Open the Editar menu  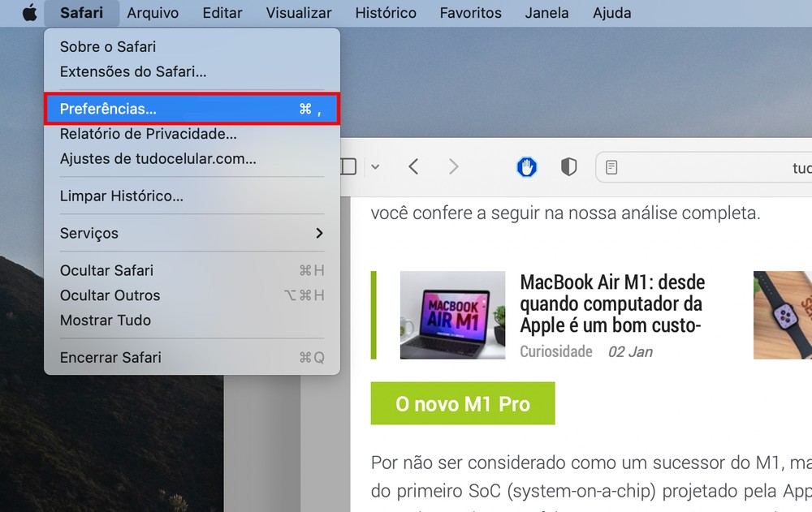(x=222, y=13)
